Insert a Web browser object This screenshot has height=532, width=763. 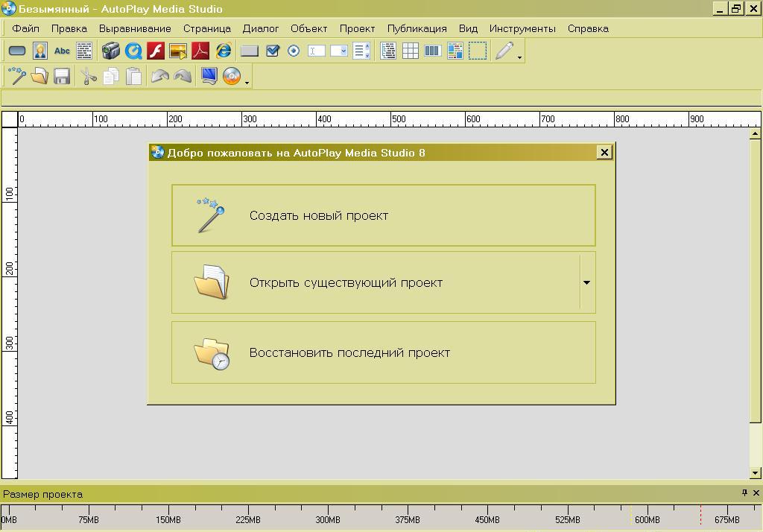(x=224, y=51)
